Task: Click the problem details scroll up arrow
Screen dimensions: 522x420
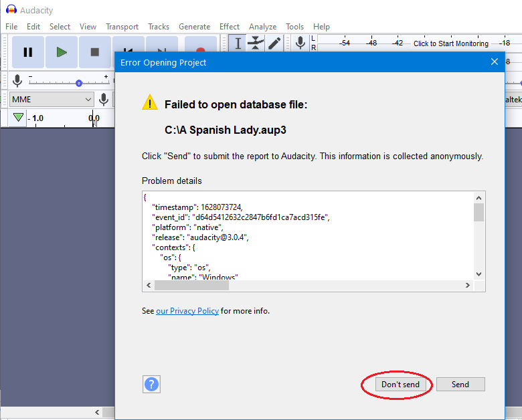Action: [x=478, y=198]
